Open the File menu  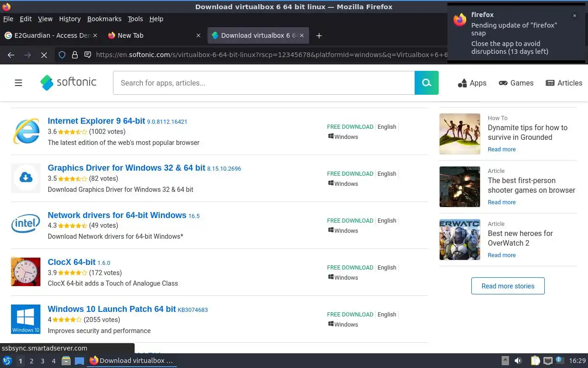coord(8,19)
